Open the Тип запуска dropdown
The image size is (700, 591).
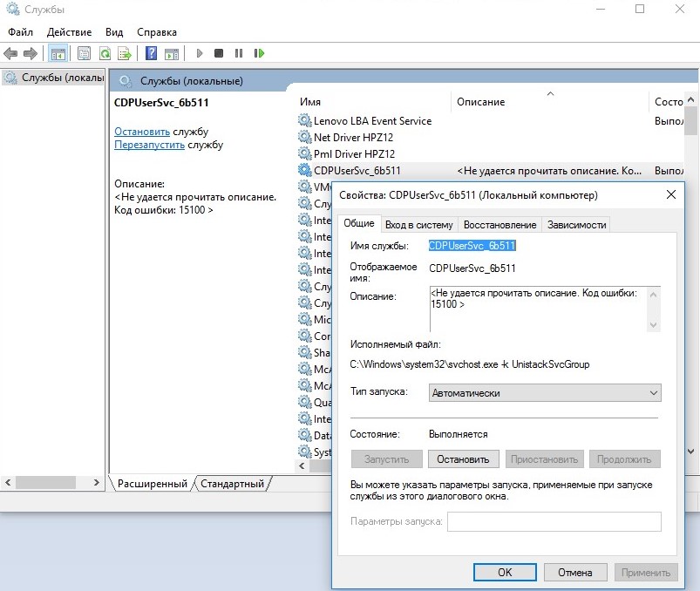545,393
